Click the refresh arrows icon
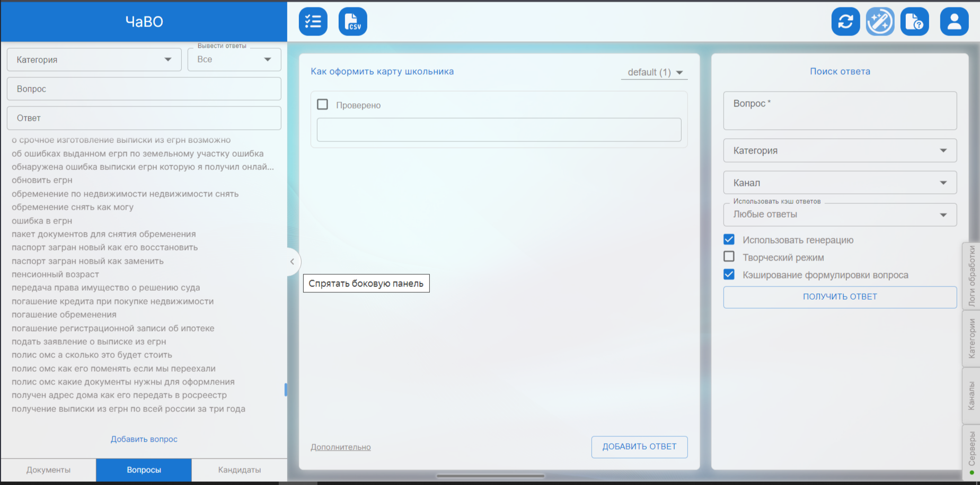 click(x=845, y=22)
